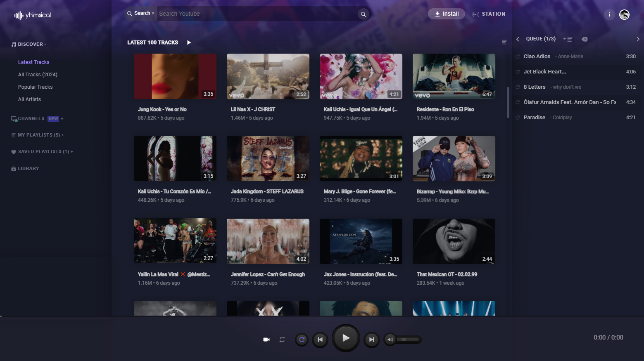Image resolution: width=644 pixels, height=361 pixels.
Task: Play Bizarrap Young Miko thumbnail
Action: click(454, 158)
